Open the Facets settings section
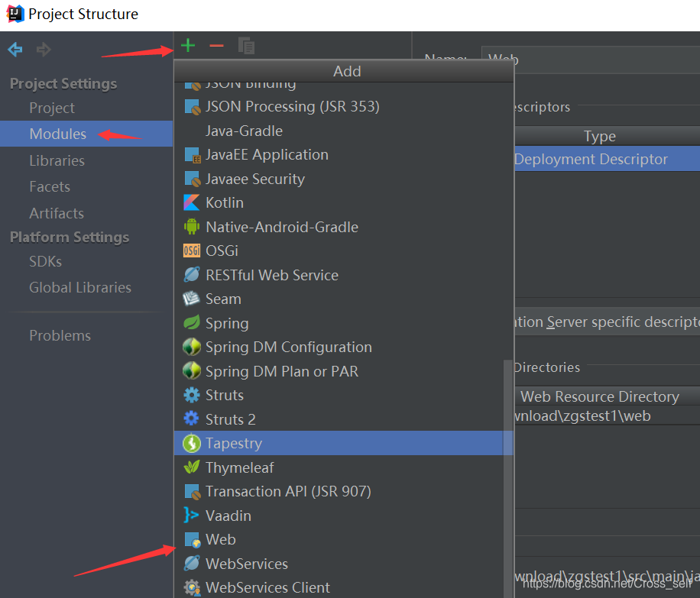700x598 pixels. pyautogui.click(x=50, y=186)
